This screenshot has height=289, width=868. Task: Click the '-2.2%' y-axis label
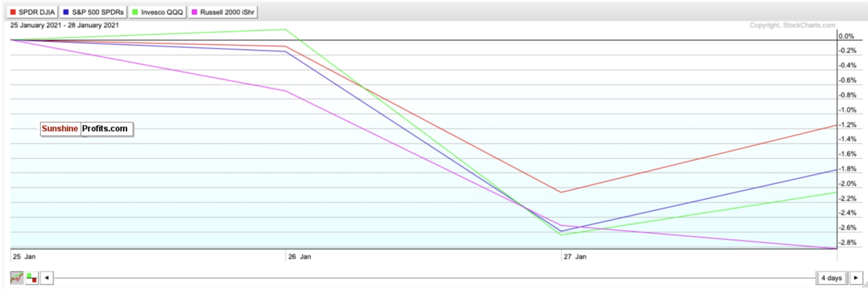coord(848,199)
